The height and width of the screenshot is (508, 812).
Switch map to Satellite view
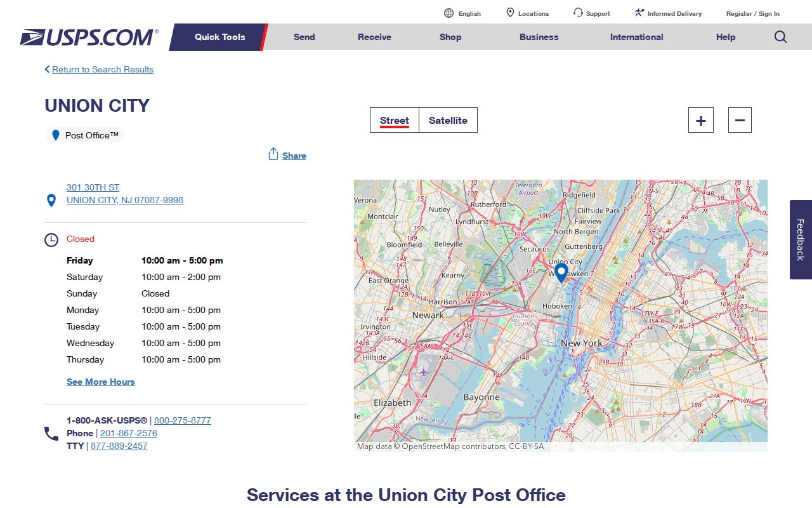click(x=448, y=120)
